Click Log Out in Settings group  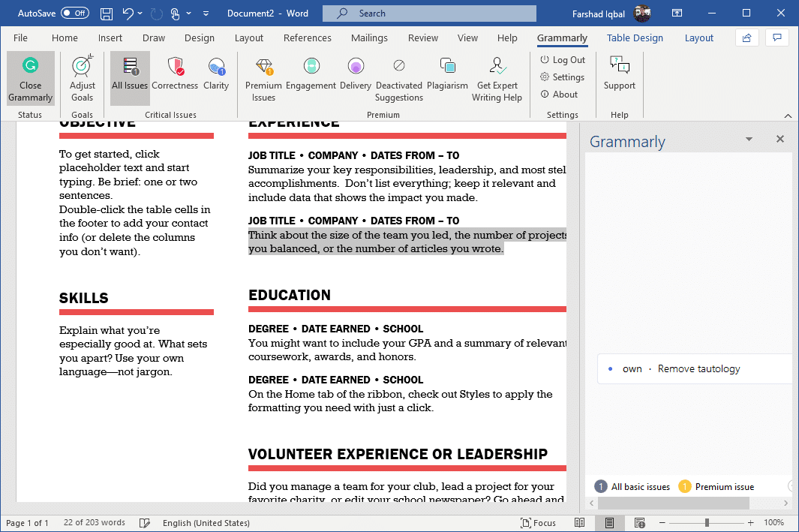tap(563, 60)
